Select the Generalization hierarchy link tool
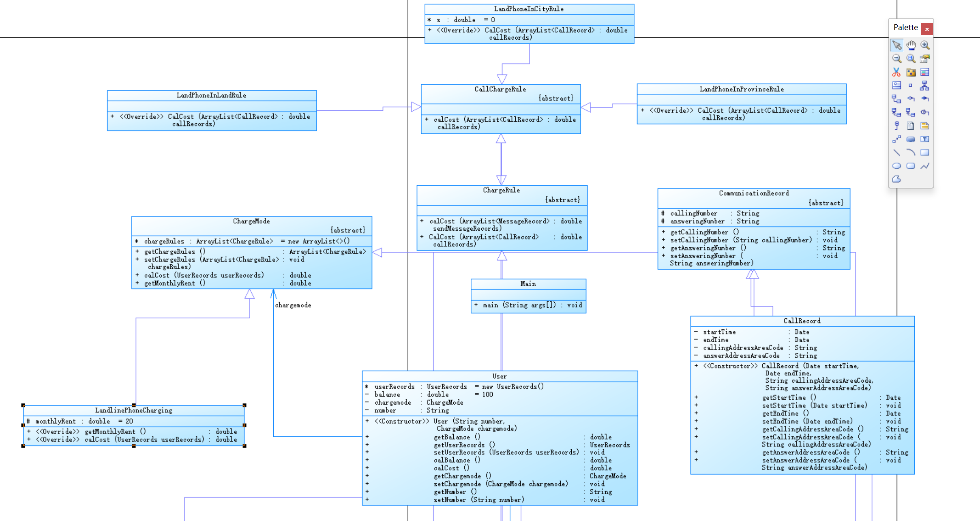This screenshot has height=521, width=980. point(924,86)
